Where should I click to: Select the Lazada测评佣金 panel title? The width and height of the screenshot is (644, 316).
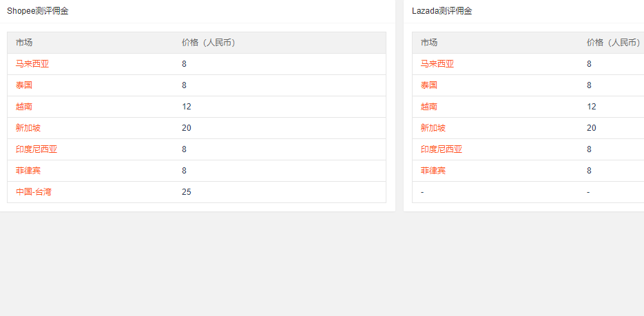pos(442,11)
